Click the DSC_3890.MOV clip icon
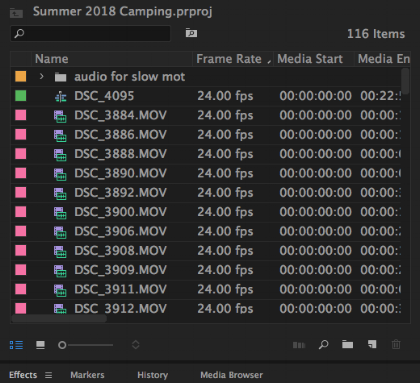This screenshot has height=383, width=420. tap(60, 174)
